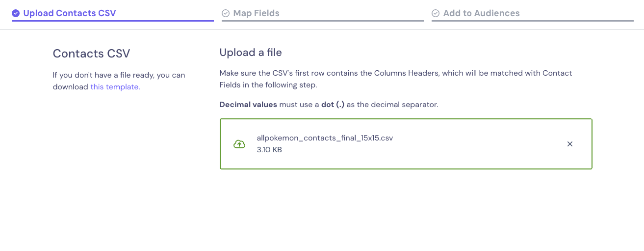Click the Columns Headers instruction paragraph
Viewport: 644px width, 251px height.
click(396, 79)
